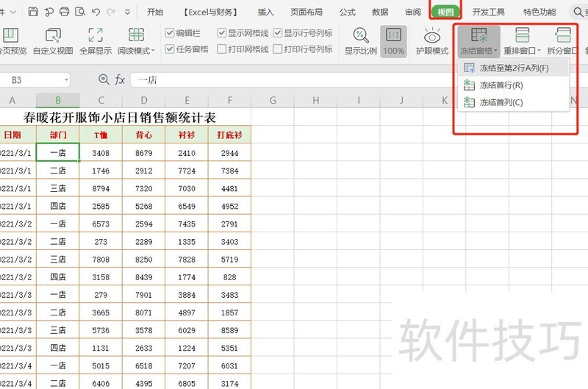The image size is (588, 389).
Task: Open the name box dropdown showing B3
Action: point(66,79)
